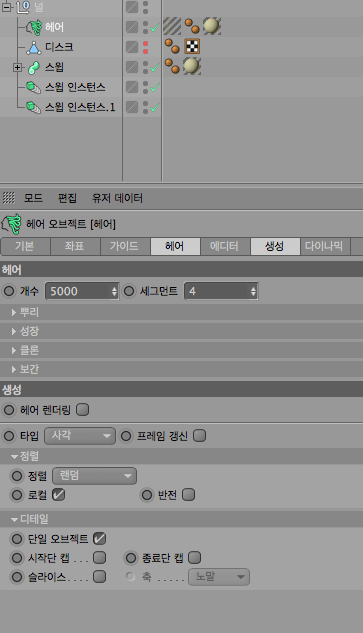The width and height of the screenshot is (363, 633).
Task: Expand the 뿌리 section
Action: tap(14, 312)
